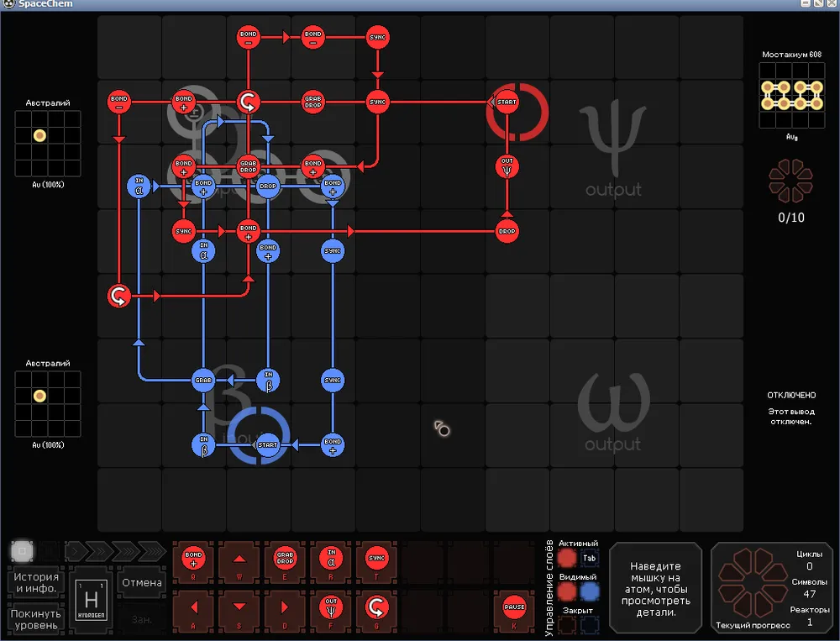This screenshot has height=641, width=840.
Task: Click the SpaceChem window title icon
Action: [x=8, y=4]
